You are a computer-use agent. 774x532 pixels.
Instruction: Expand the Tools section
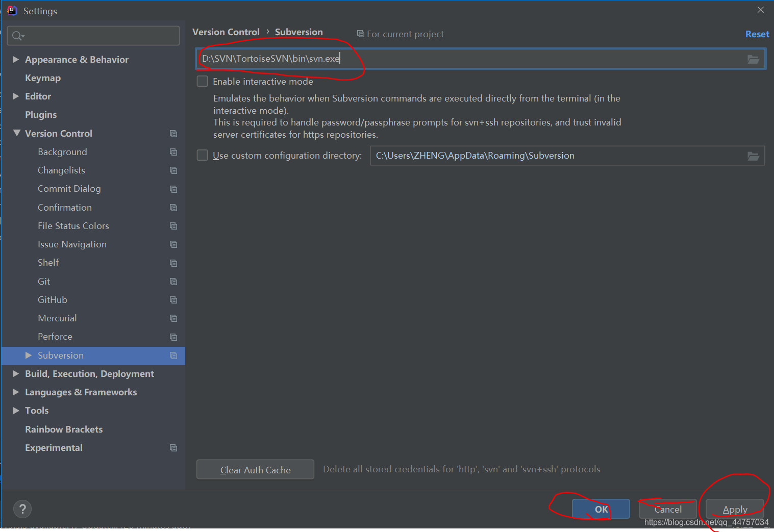tap(16, 410)
